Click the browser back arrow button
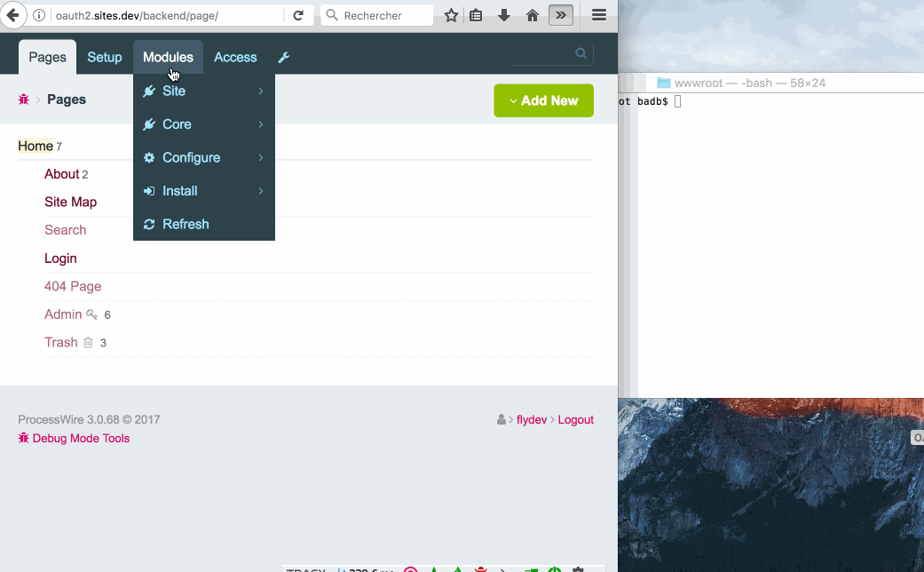The height and width of the screenshot is (572, 924). tap(12, 15)
